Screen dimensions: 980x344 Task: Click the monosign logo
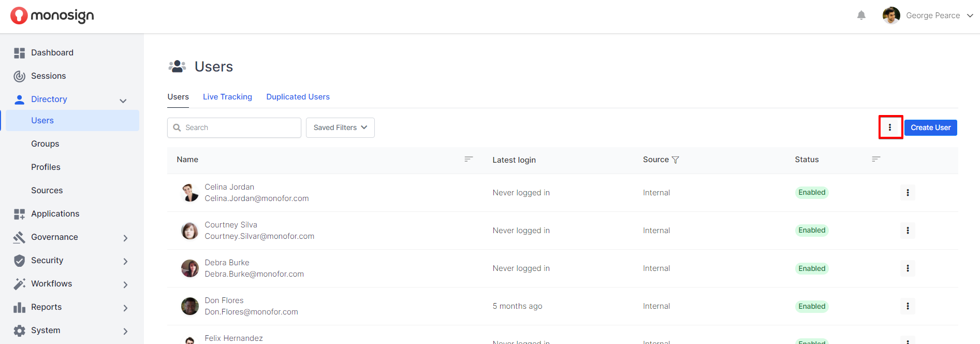click(x=52, y=16)
